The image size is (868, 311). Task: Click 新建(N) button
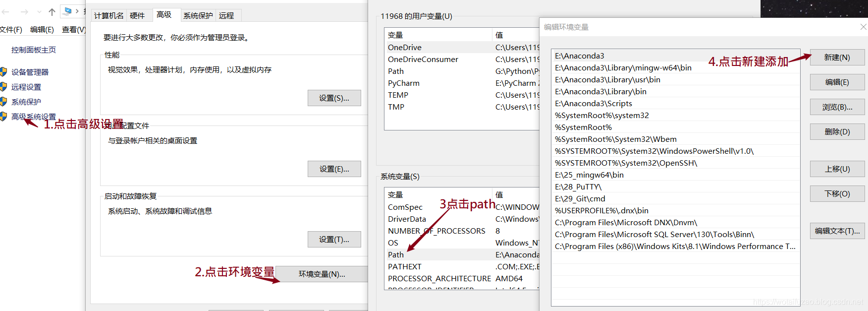[837, 58]
